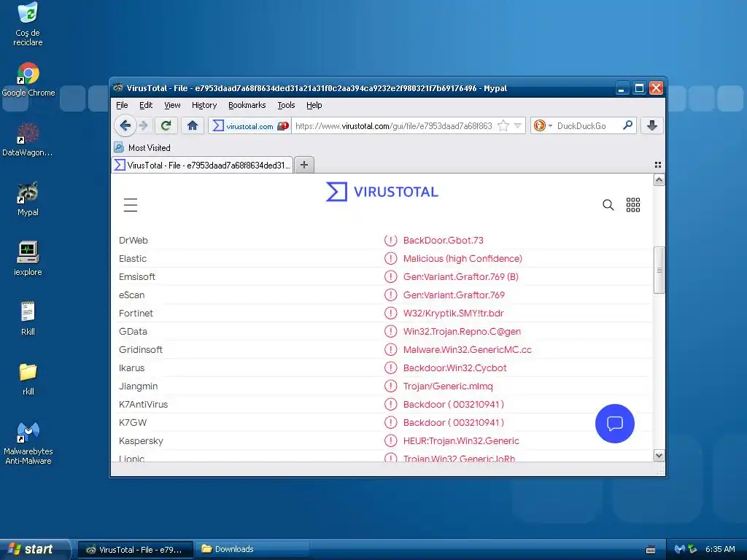Go back with the browser Back arrow
This screenshot has width=747, height=560.
coord(125,125)
